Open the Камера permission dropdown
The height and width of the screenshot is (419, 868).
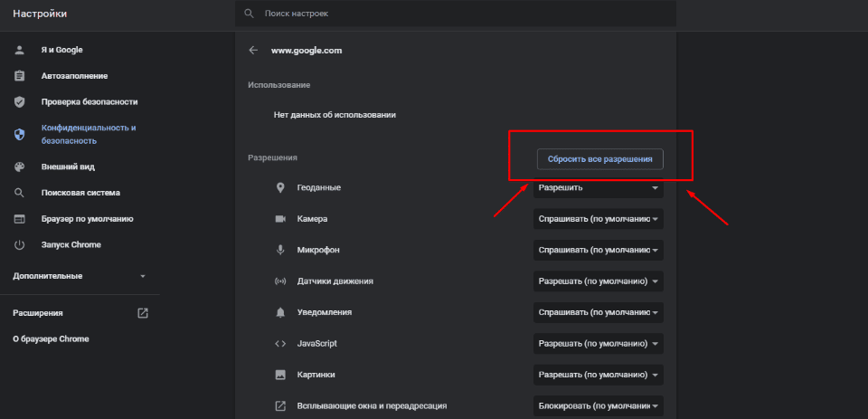[x=598, y=220]
